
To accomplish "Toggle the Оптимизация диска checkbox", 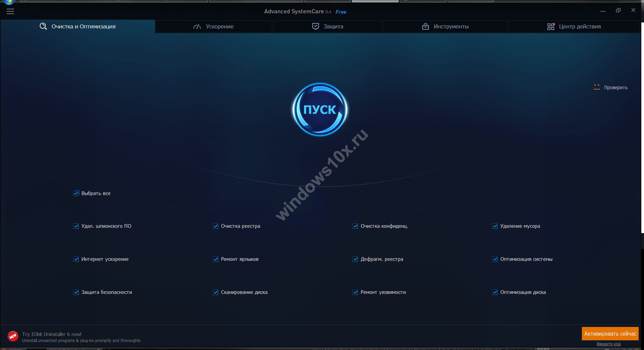I will [x=495, y=292].
